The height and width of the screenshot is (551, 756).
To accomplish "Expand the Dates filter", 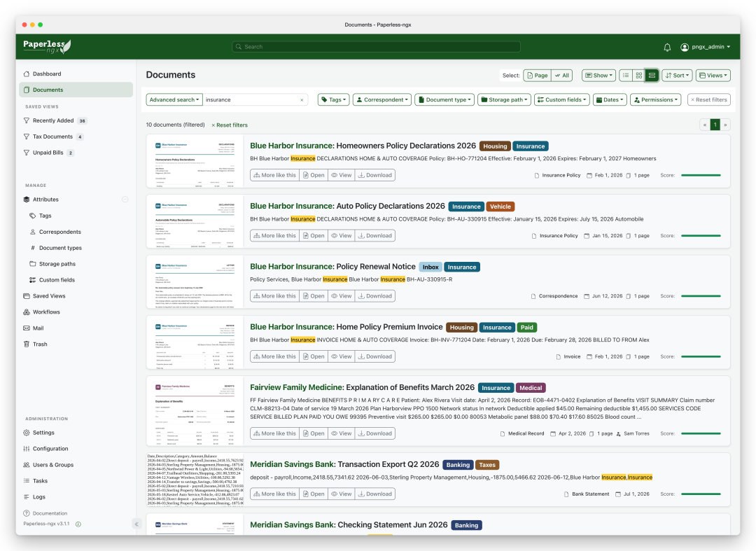I will [610, 100].
